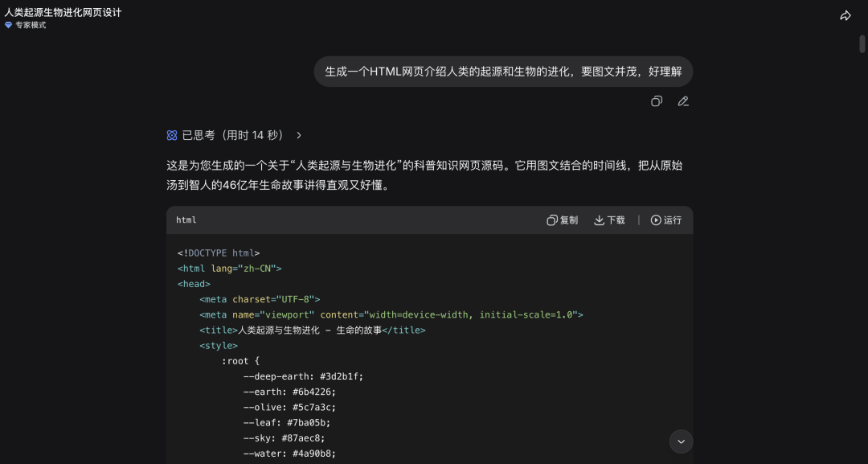Expand the thinking details chevron
Screen dimensions: 868x464
[299, 135]
